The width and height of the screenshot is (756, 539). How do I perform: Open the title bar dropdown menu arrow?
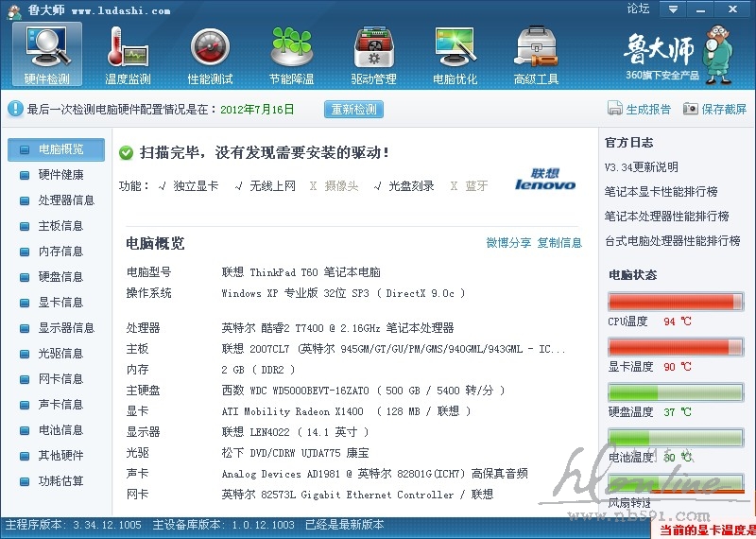click(x=673, y=9)
